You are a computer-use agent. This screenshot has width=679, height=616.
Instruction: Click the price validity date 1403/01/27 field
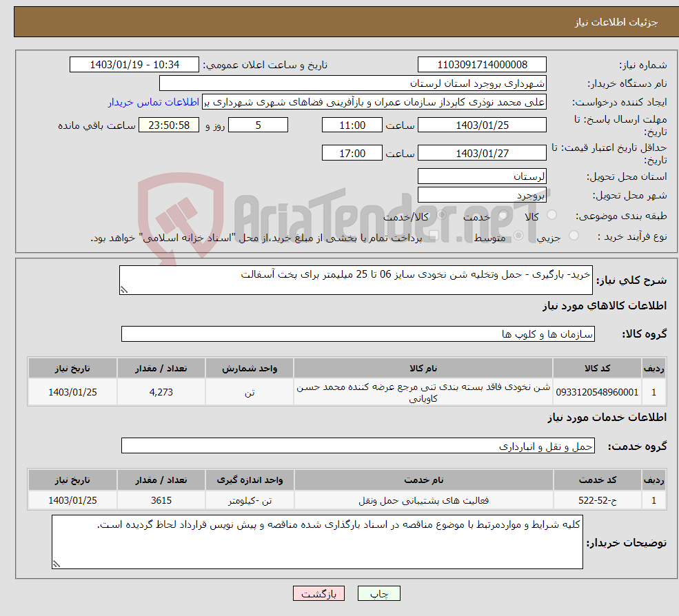482,153
